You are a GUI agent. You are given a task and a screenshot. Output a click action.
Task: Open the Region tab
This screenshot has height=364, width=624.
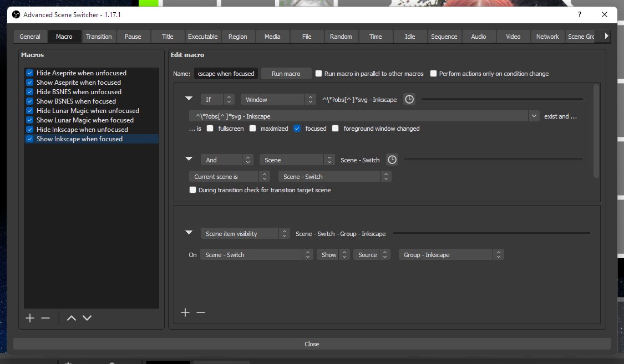pos(237,37)
